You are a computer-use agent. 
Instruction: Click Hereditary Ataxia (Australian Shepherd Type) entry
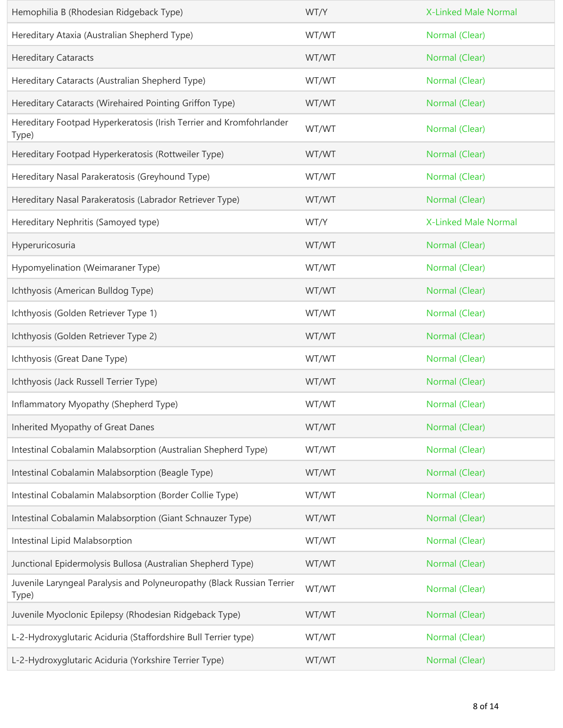[x=102, y=35]
